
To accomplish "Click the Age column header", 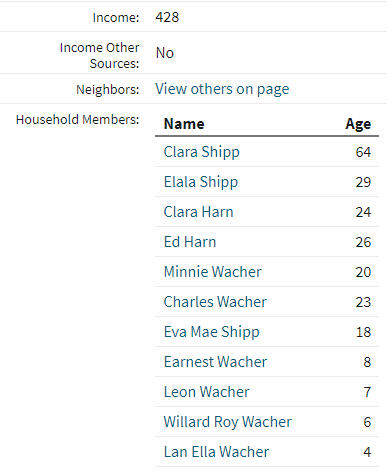I will pyautogui.click(x=358, y=125).
